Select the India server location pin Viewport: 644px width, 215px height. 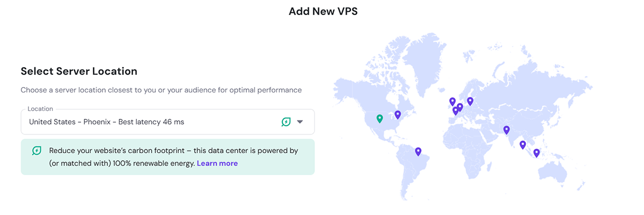(x=506, y=130)
